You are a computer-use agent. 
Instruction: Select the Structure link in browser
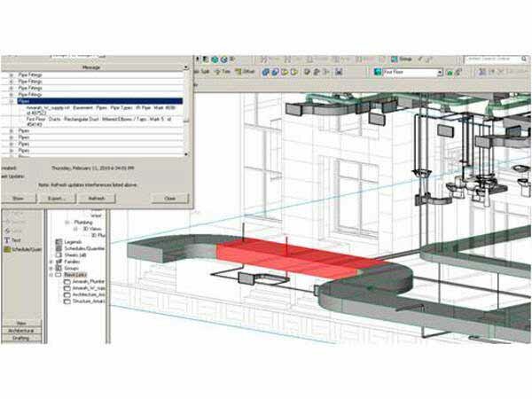coord(89,301)
